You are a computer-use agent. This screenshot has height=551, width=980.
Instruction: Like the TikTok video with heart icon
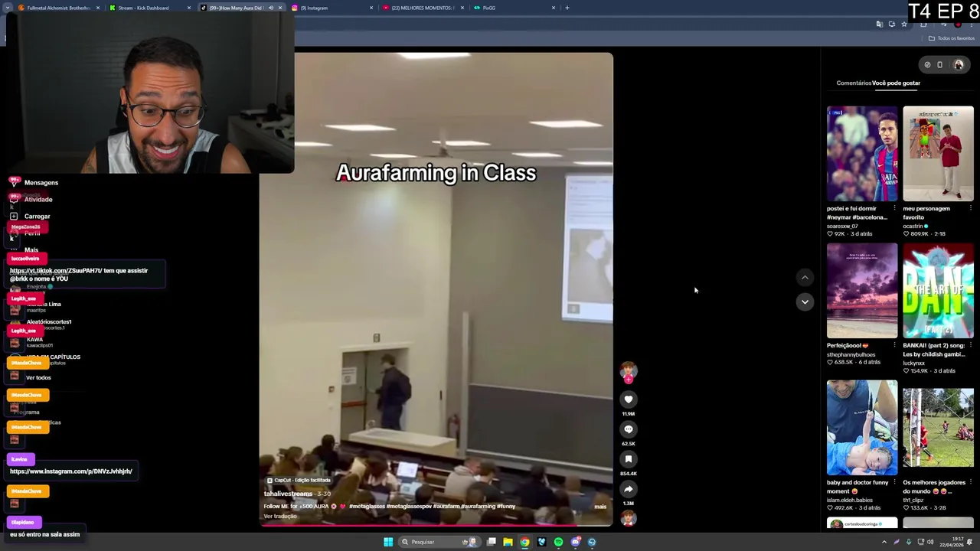click(628, 399)
